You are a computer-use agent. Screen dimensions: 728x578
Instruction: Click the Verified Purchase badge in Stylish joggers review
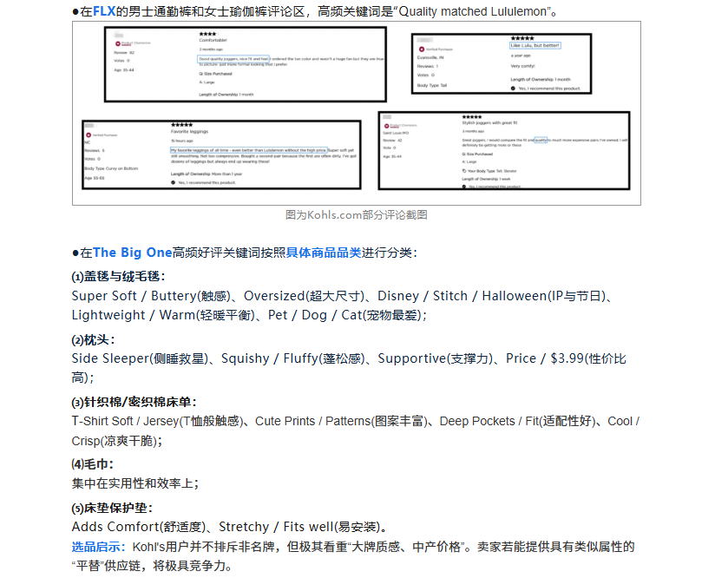[x=398, y=126]
